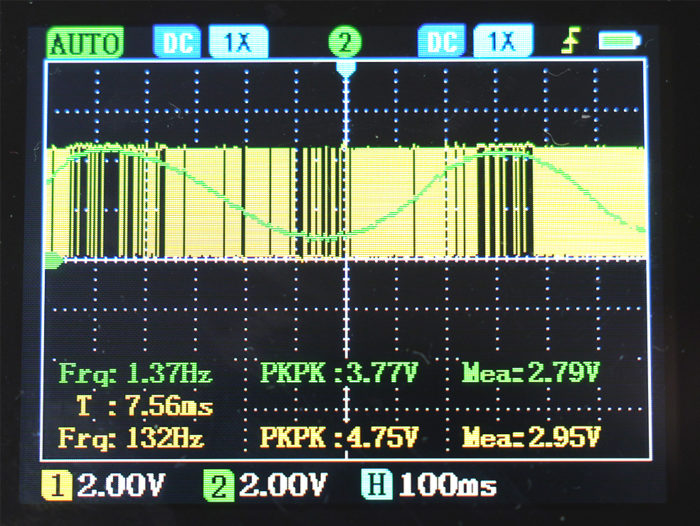Select the yellow channel 1 badge
This screenshot has width=700, height=526.
tap(59, 487)
